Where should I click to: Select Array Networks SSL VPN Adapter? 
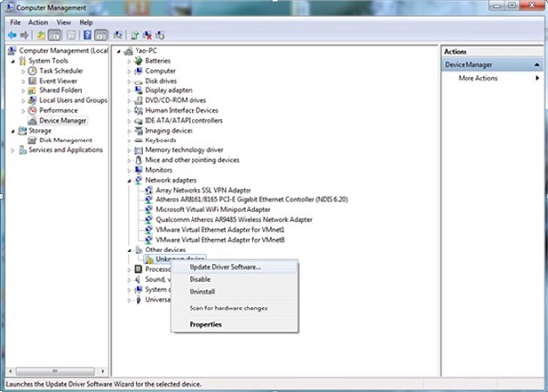pos(203,190)
